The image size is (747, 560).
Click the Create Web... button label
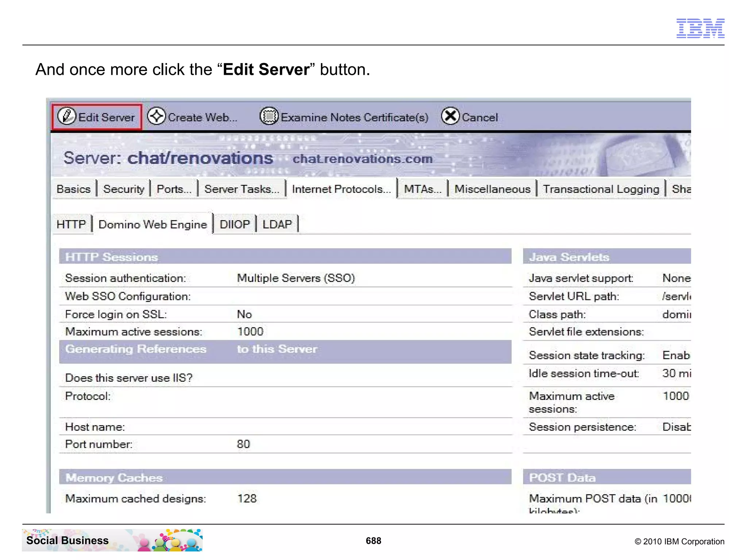(202, 117)
